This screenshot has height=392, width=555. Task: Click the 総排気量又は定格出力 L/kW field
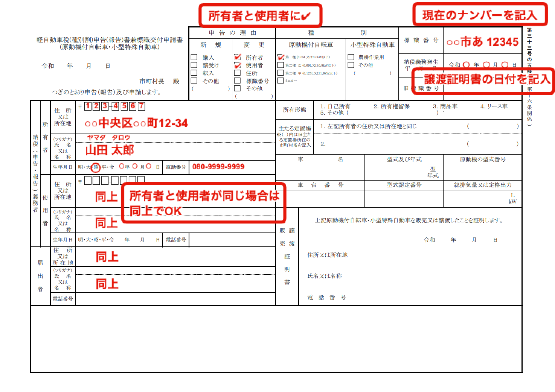[x=483, y=199]
